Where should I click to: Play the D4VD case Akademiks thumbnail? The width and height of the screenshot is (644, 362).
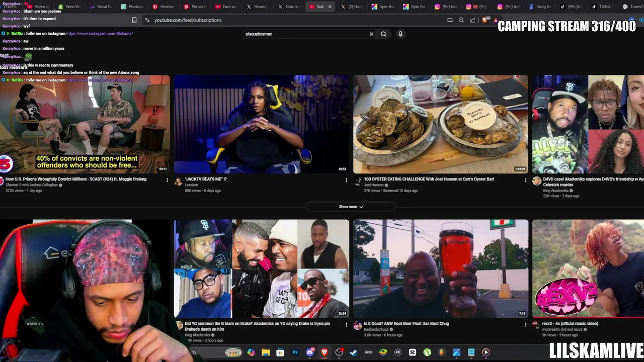(588, 124)
